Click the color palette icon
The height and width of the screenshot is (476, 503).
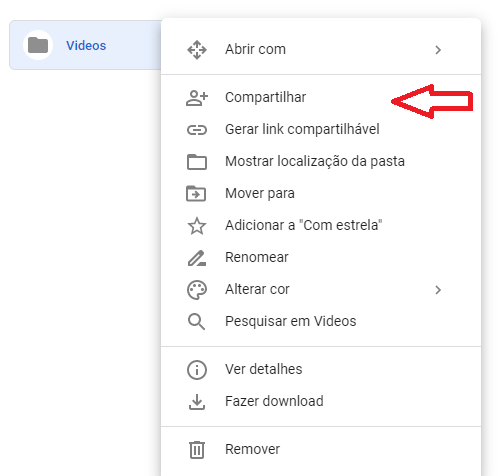click(x=197, y=290)
